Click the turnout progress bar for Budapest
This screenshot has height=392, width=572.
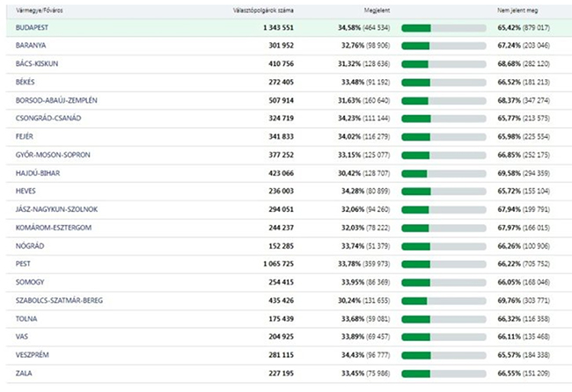(x=444, y=28)
